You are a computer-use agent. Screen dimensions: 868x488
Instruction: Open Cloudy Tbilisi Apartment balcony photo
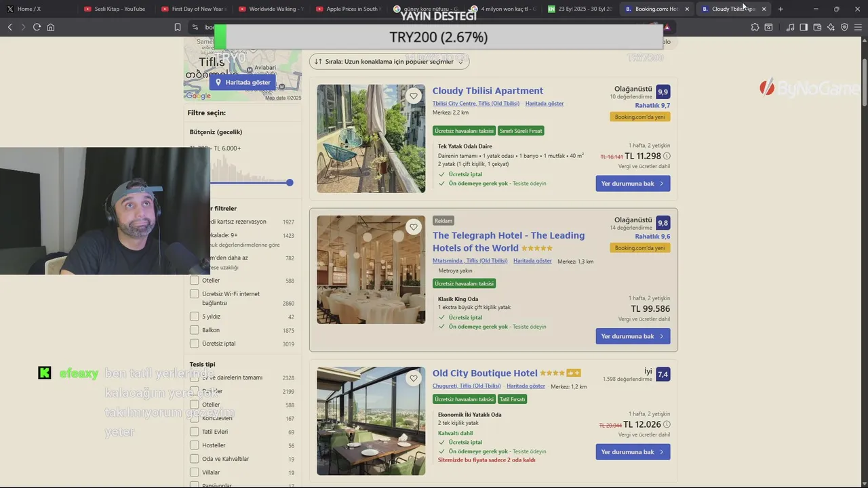pos(371,139)
